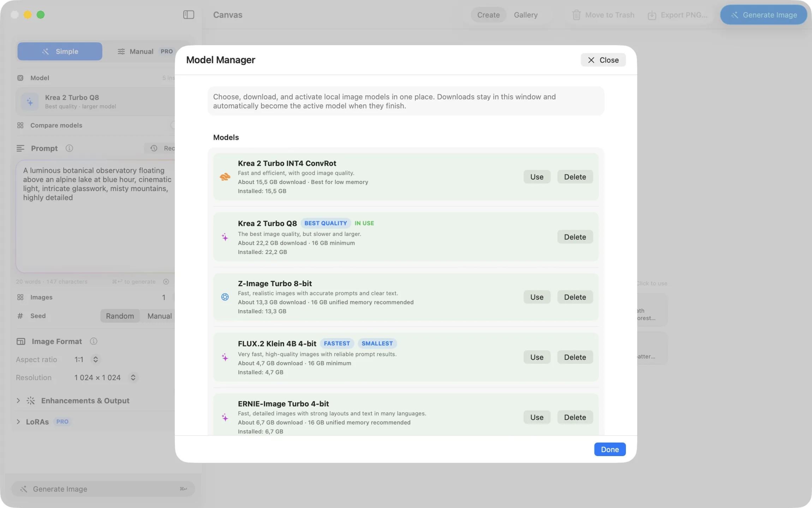
Task: Click the 'Installed: 15,5 GB' text
Action: pyautogui.click(x=262, y=191)
